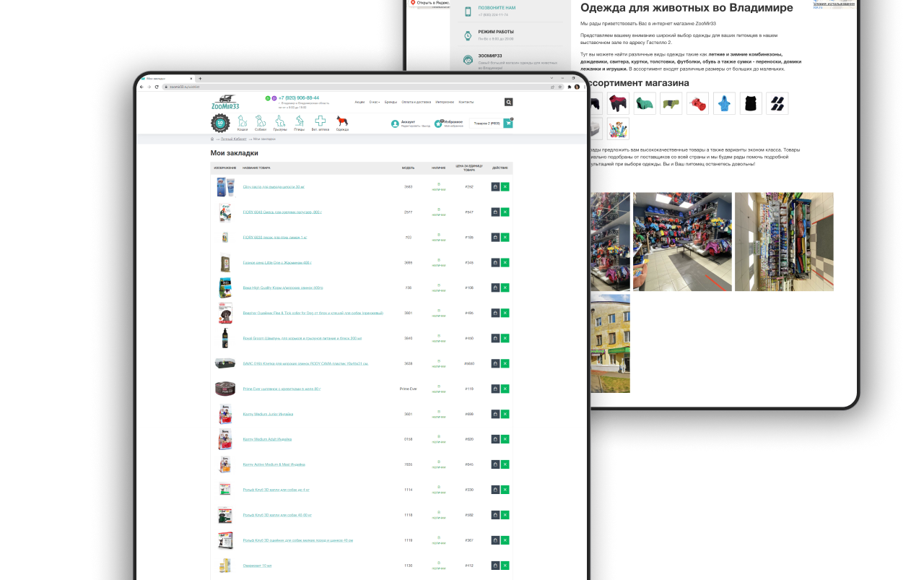Open the browser extensions puzzle icon

[x=570, y=87]
